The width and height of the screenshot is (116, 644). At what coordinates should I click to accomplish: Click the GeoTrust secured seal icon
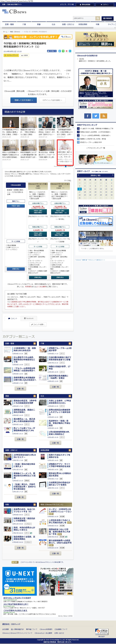[102, 632]
